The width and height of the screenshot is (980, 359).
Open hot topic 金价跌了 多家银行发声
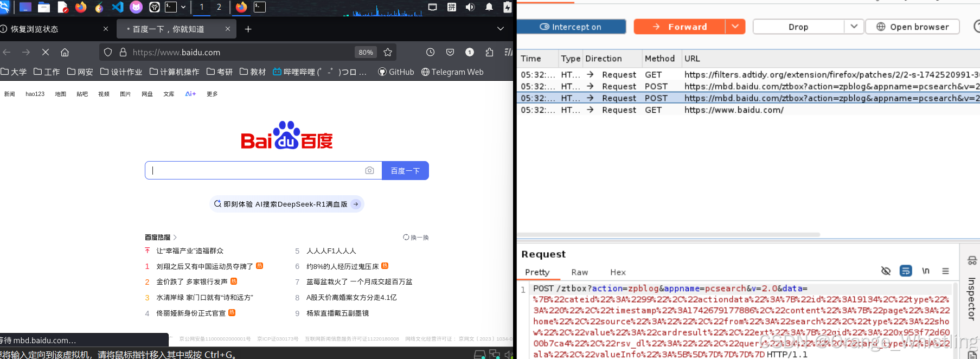(192, 282)
